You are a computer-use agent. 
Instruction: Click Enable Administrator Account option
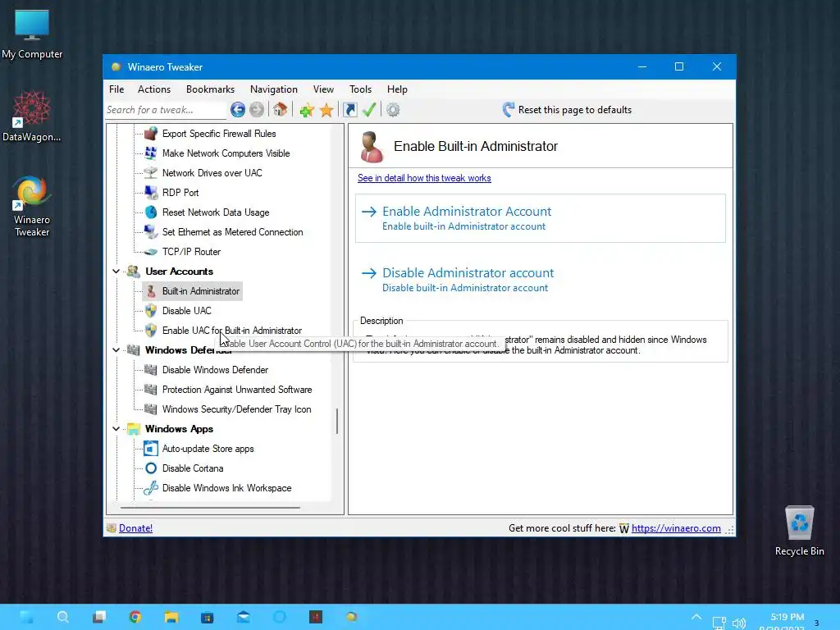coord(540,218)
